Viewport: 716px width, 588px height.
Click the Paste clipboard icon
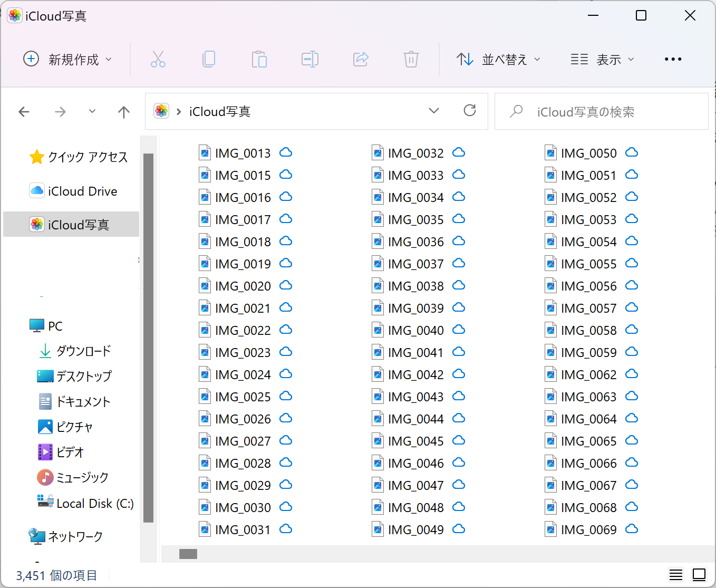tap(259, 59)
